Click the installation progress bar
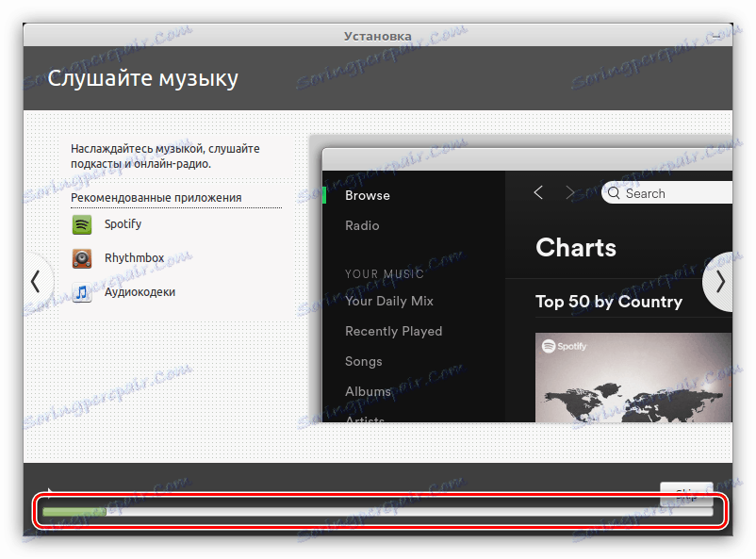Screen dimensions: 756x559 pyautogui.click(x=377, y=512)
